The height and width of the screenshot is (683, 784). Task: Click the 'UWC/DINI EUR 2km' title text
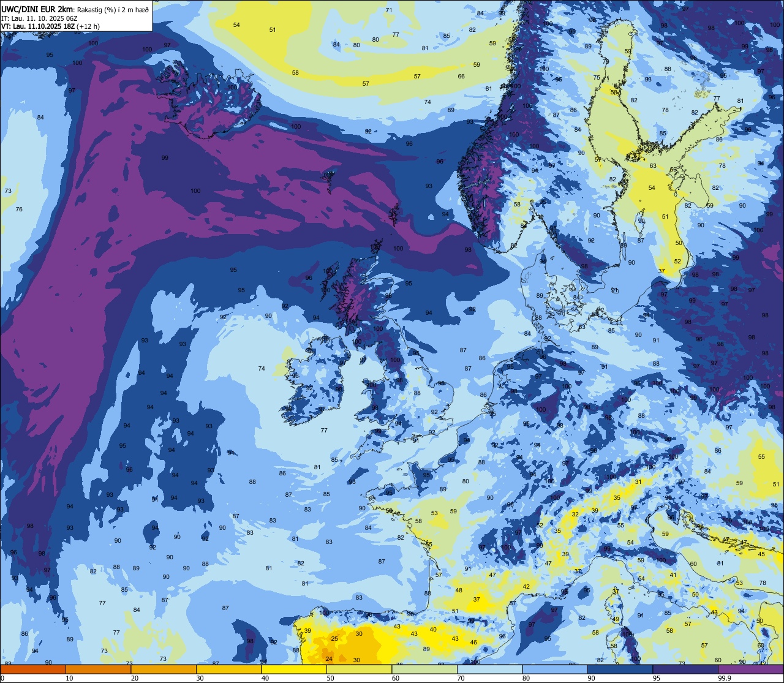coord(37,9)
